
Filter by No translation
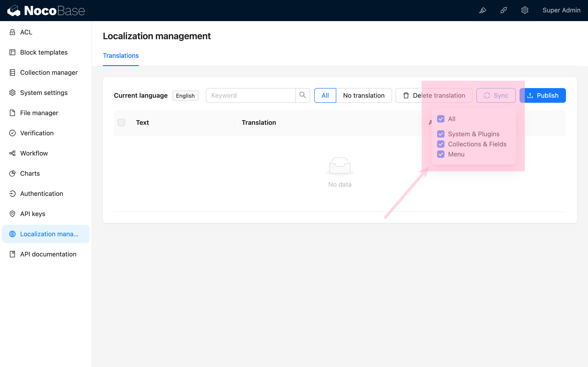pos(364,95)
